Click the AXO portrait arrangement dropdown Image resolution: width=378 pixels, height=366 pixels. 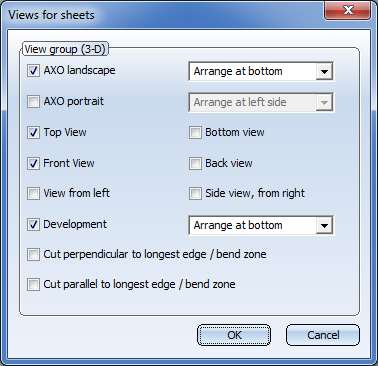pyautogui.click(x=261, y=102)
